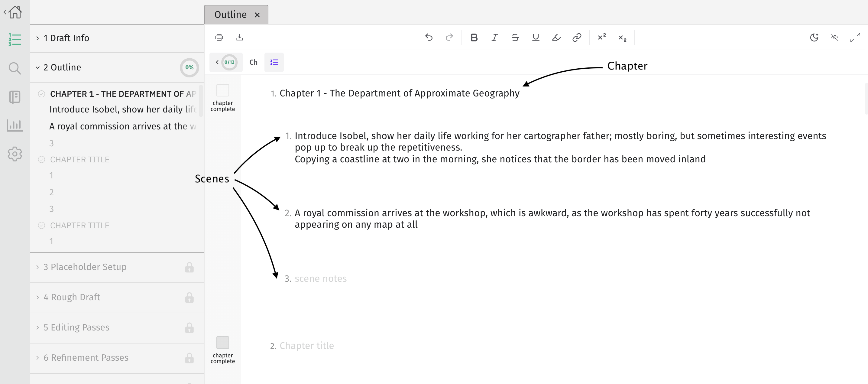The width and height of the screenshot is (868, 384).
Task: Download the outline via export icon
Action: click(x=240, y=37)
